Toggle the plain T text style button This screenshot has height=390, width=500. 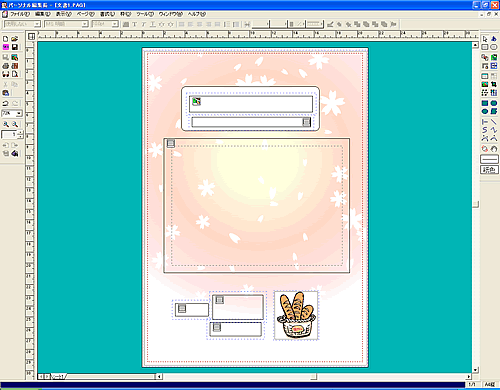point(135,24)
